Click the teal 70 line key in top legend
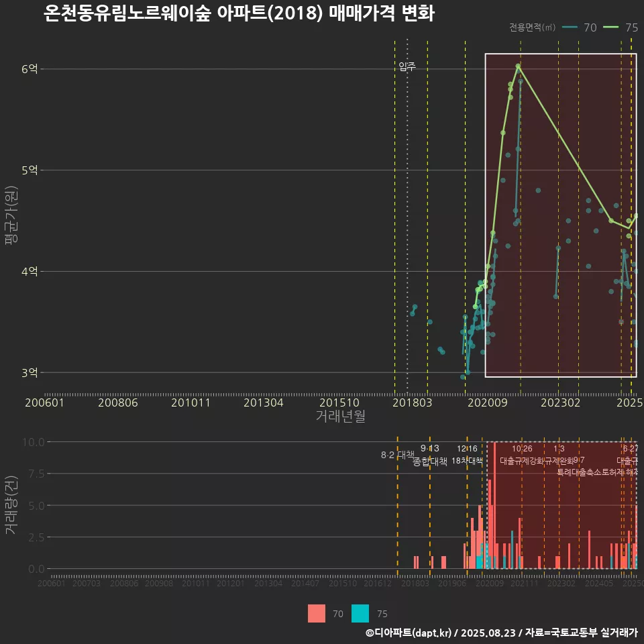Viewport: 644px width, 644px height. pyautogui.click(x=570, y=28)
